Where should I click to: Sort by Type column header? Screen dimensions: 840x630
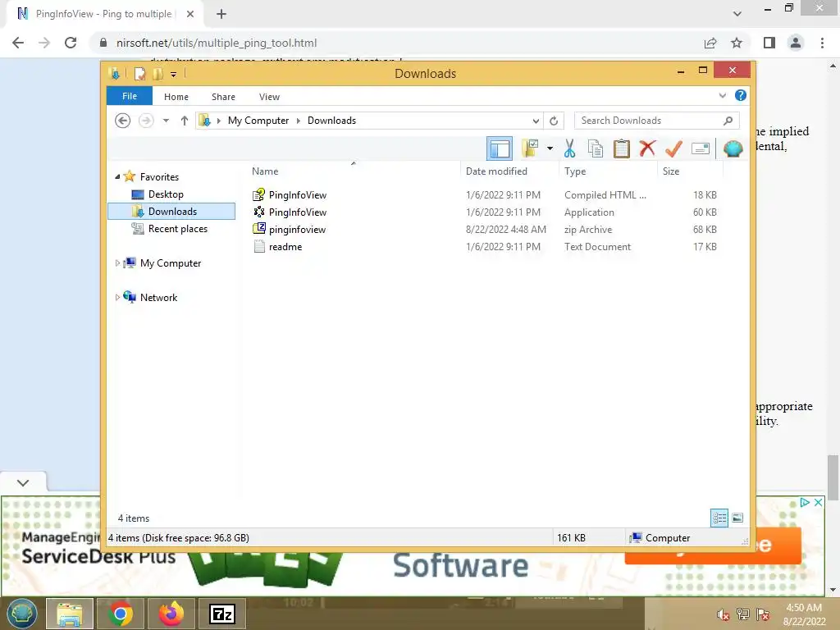click(575, 171)
